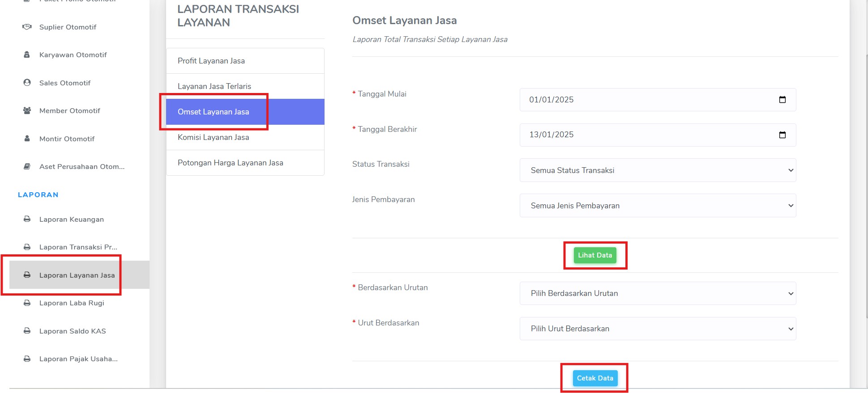Image resolution: width=868 pixels, height=393 pixels.
Task: Click the green Lihat Data button
Action: click(595, 255)
